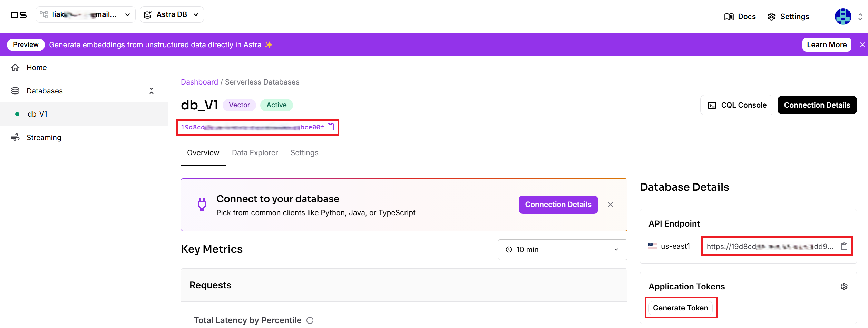Switch to the Overview tab
The width and height of the screenshot is (868, 328).
pos(203,153)
